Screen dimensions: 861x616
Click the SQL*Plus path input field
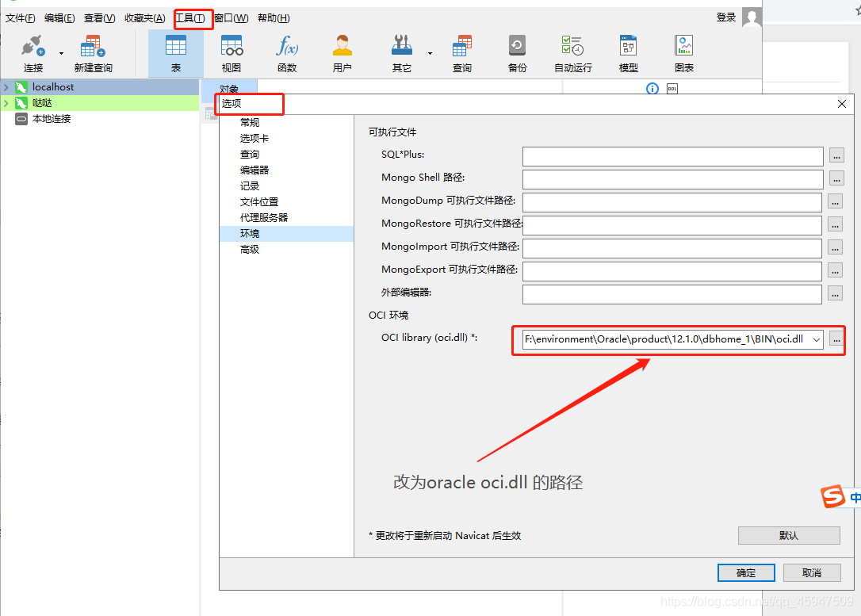click(672, 156)
